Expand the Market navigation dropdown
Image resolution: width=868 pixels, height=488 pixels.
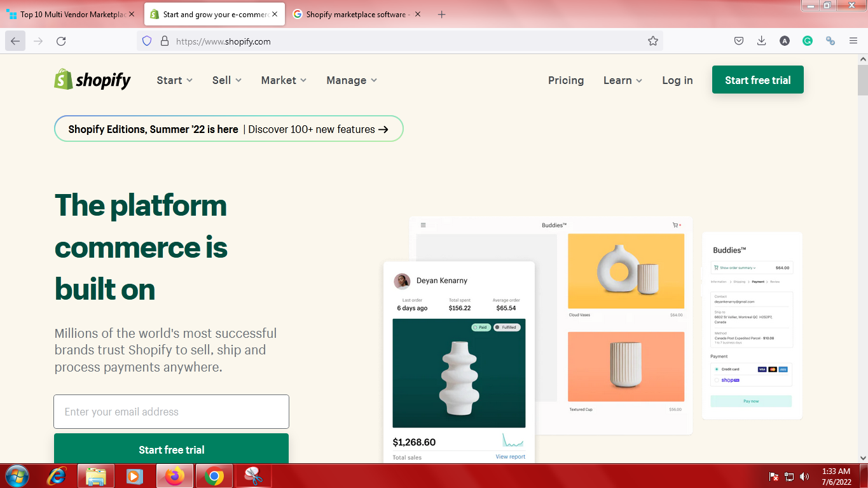point(284,80)
